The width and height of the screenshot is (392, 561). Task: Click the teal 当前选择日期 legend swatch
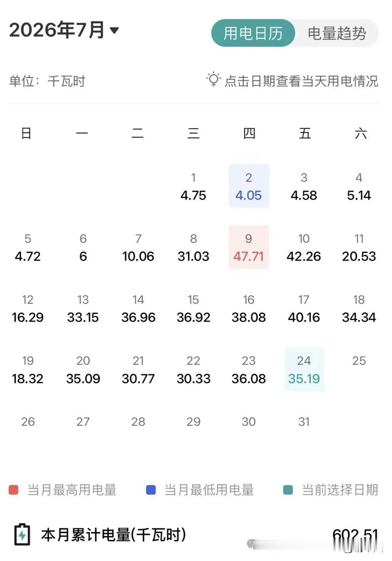pos(288,490)
